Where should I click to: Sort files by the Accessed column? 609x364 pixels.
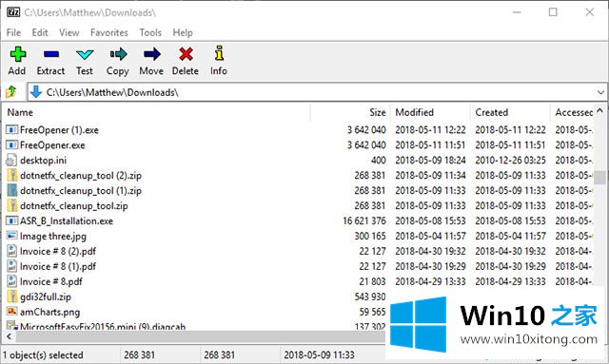tap(573, 112)
